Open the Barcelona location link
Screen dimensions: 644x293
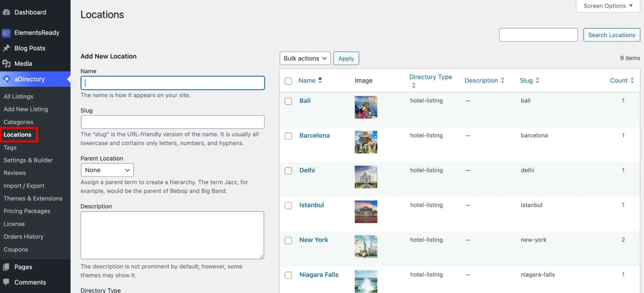314,135
